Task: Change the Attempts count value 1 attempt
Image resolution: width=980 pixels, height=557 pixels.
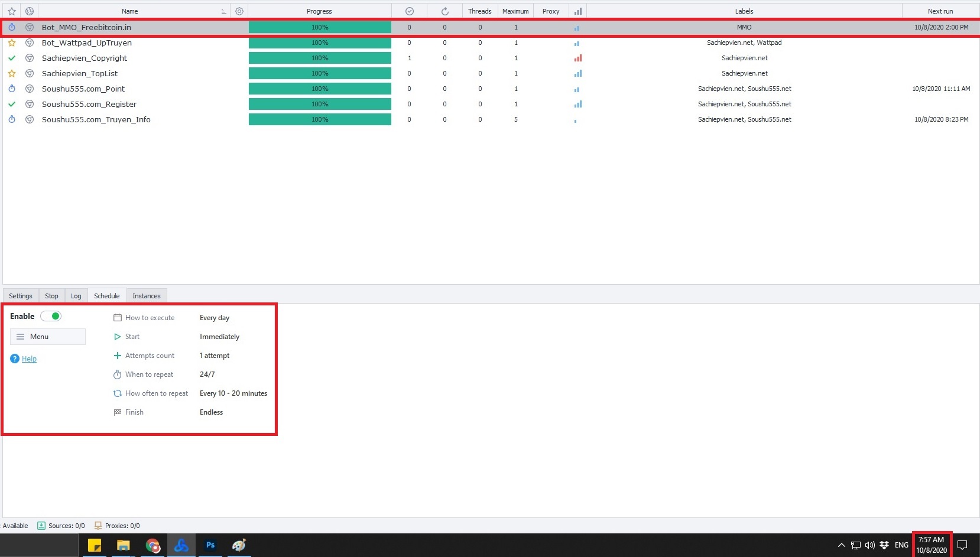Action: [215, 356]
